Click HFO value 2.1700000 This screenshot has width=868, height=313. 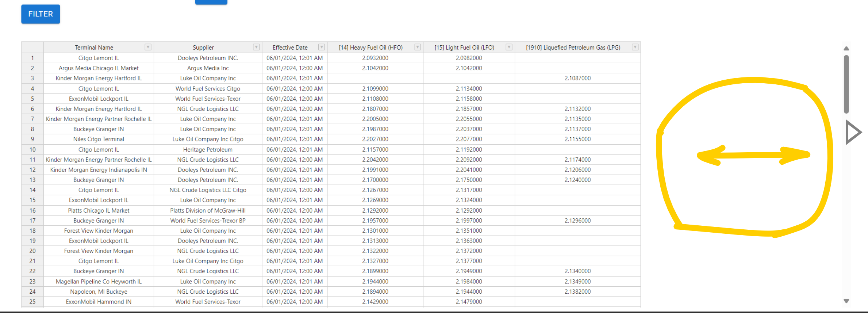pos(375,180)
